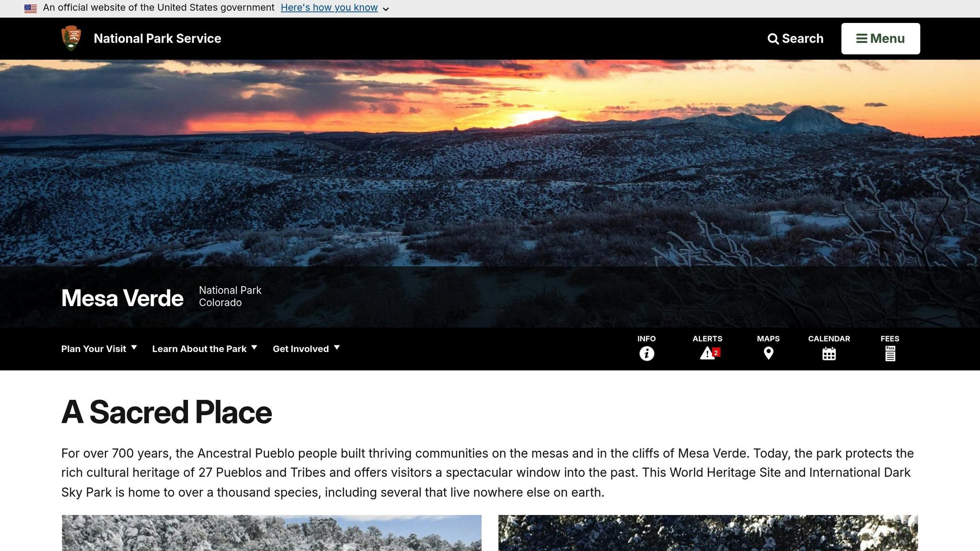The width and height of the screenshot is (980, 551).
Task: Go to National Park Service home link
Action: coord(157,38)
